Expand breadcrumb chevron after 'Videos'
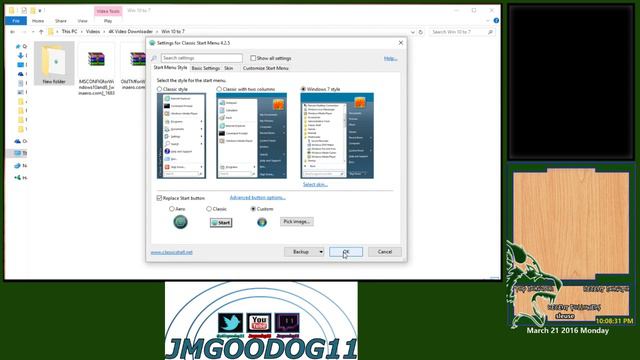The width and height of the screenshot is (640, 360). pos(104,31)
